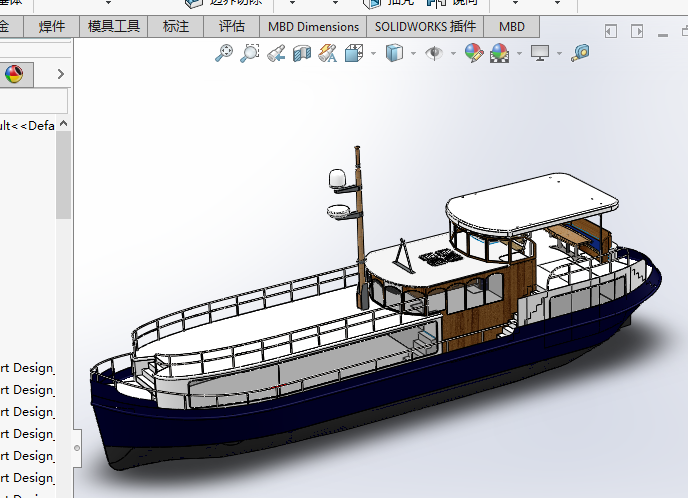Open the DisplayManager color ball tab
This screenshot has height=498, width=688.
(14, 73)
